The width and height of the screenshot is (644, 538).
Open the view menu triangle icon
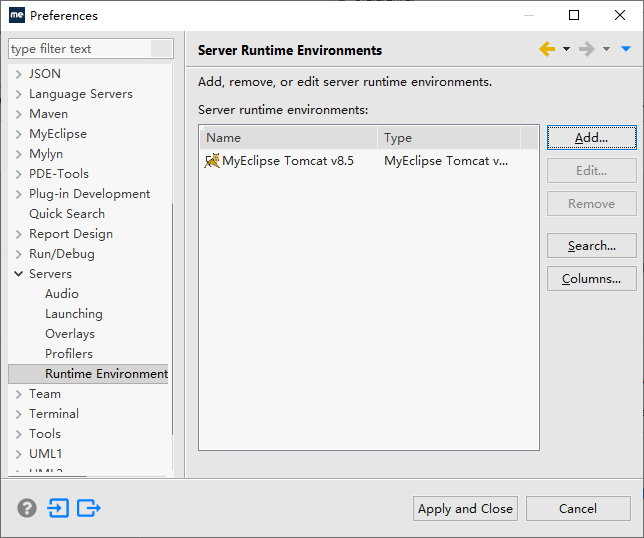click(x=626, y=49)
